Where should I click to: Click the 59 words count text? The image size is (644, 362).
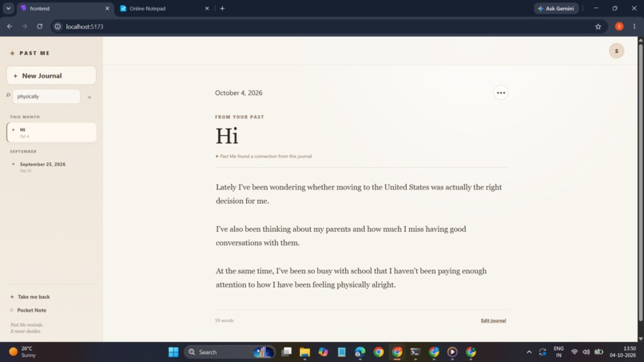pos(225,320)
